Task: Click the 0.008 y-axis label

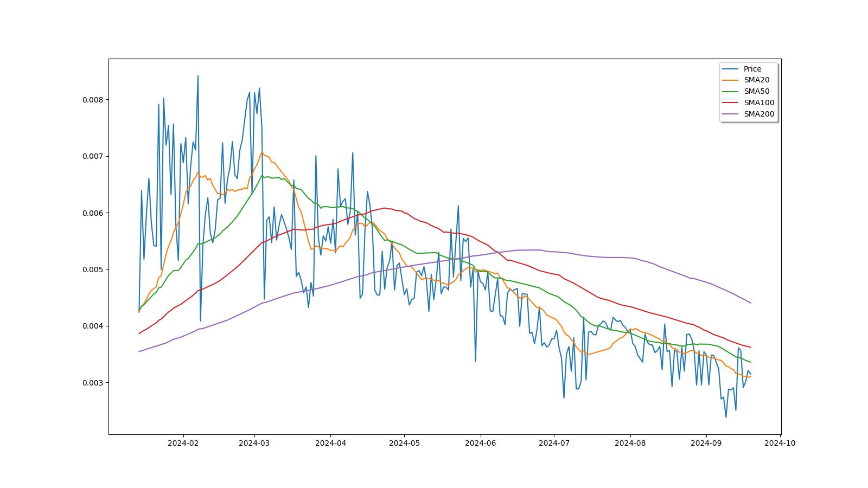Action: point(92,100)
